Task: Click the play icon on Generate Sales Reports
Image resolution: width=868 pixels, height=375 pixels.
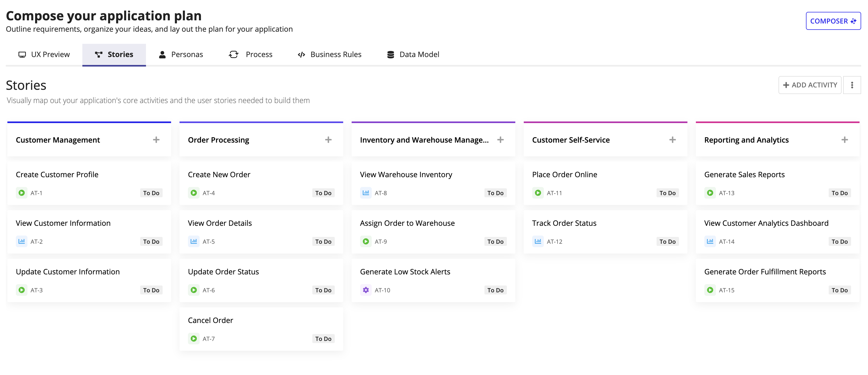Action: point(710,193)
